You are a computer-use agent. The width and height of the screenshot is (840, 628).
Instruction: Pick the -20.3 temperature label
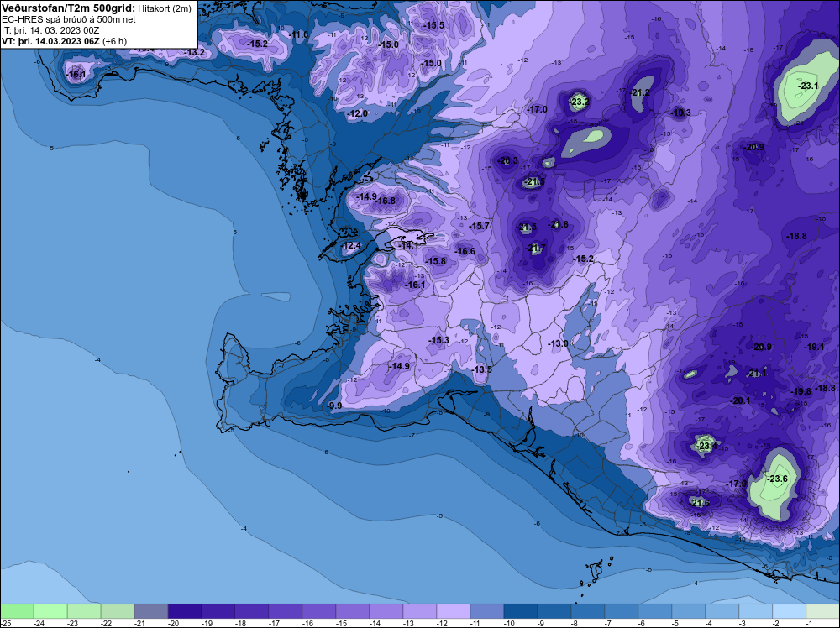tap(508, 160)
